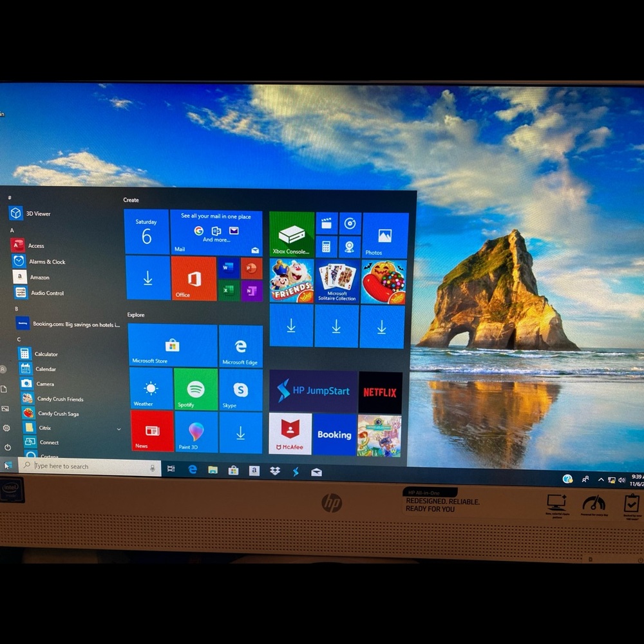This screenshot has height=644, width=644.
Task: Launch Access from the app list
Action: [28, 245]
